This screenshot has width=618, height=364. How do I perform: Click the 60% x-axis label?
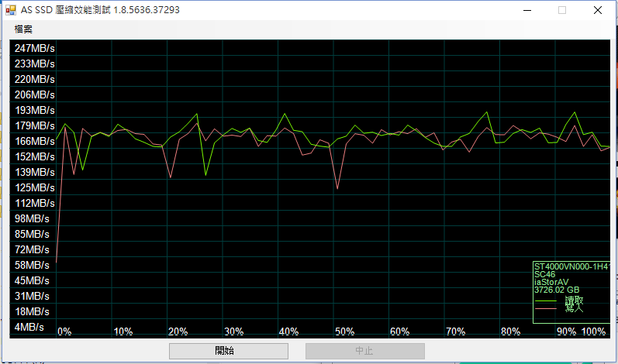399,331
